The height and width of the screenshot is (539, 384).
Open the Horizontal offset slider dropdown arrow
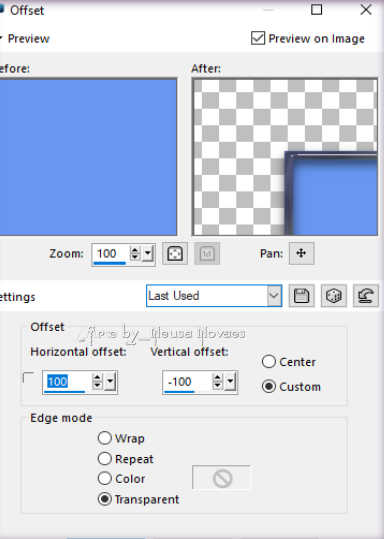pyautogui.click(x=110, y=382)
